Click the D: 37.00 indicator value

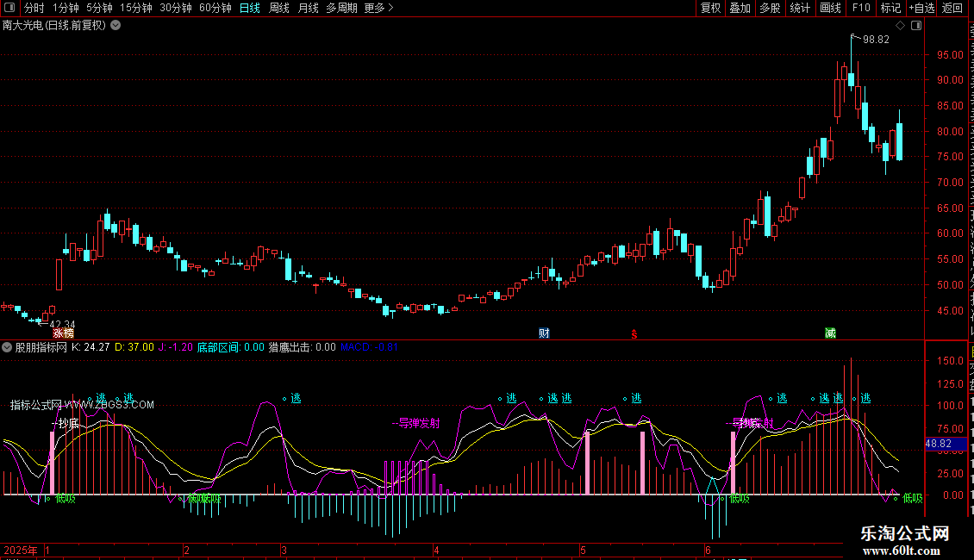coord(134,347)
